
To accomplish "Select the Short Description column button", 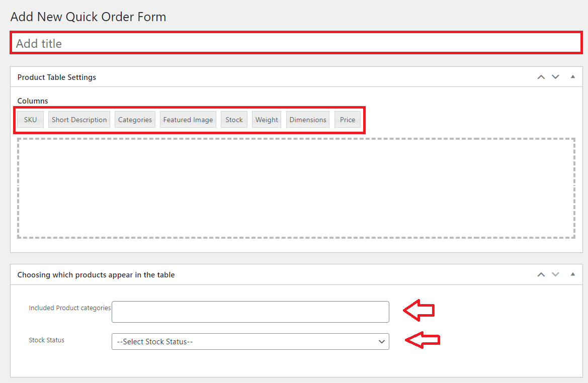I will point(79,120).
